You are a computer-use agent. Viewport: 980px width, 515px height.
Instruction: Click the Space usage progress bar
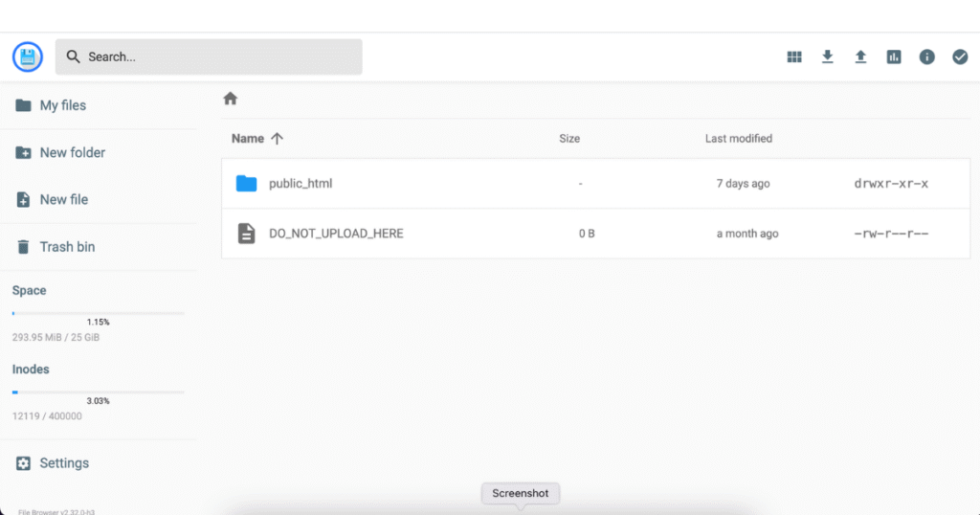coord(99,314)
